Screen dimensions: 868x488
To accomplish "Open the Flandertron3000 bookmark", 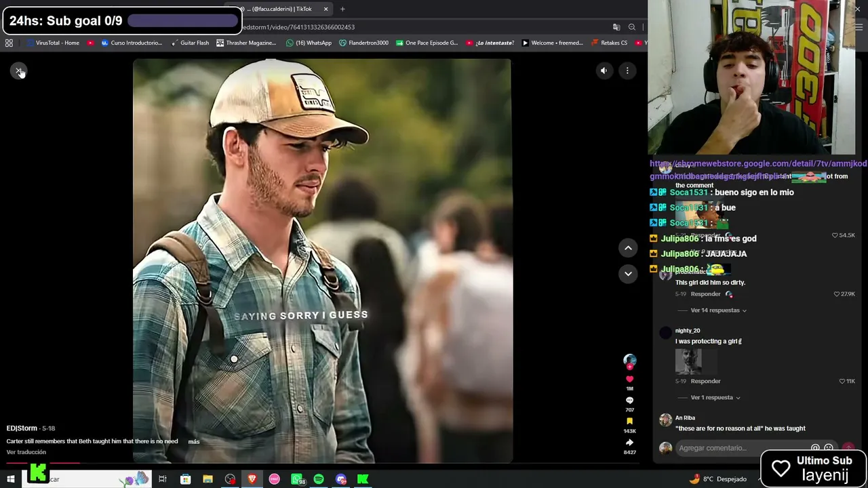I will [363, 43].
